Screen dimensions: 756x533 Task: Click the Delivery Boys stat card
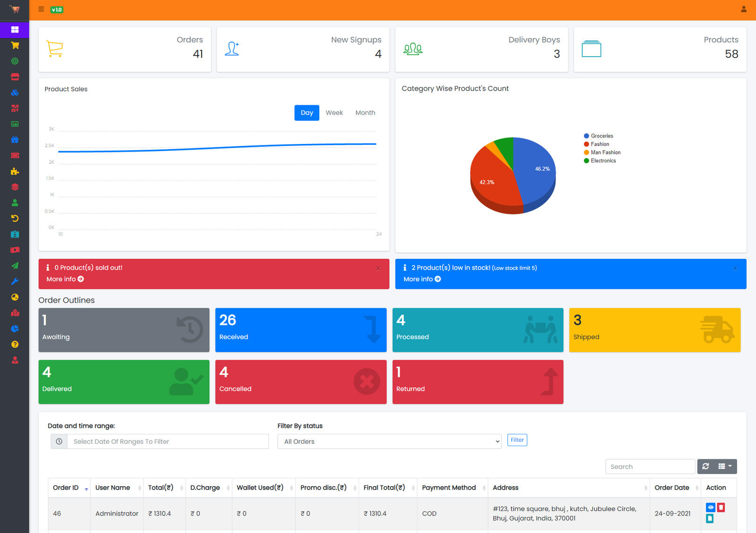[481, 50]
